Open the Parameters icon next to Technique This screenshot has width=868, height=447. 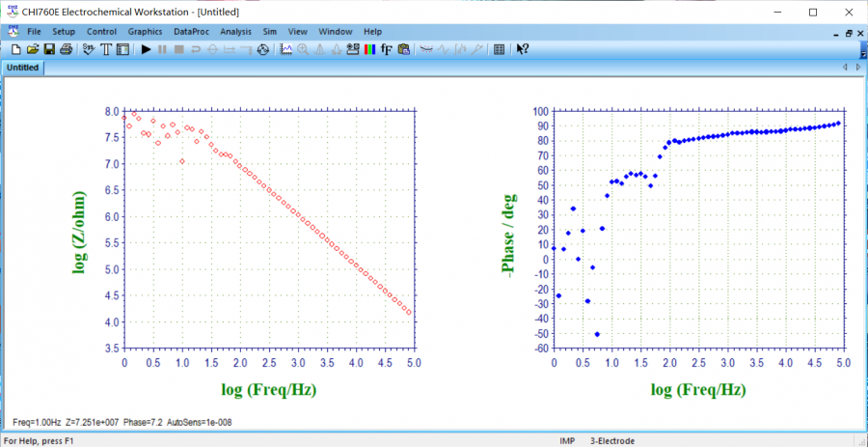[x=122, y=49]
